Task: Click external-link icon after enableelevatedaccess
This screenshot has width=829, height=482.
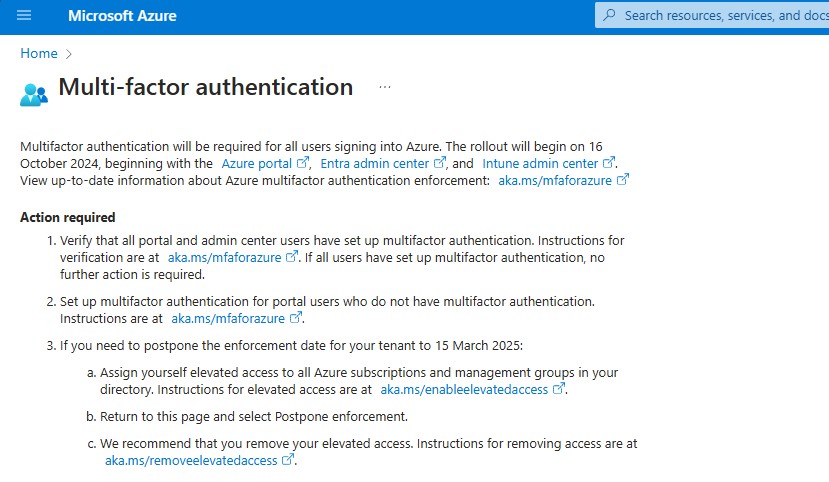Action: point(558,388)
